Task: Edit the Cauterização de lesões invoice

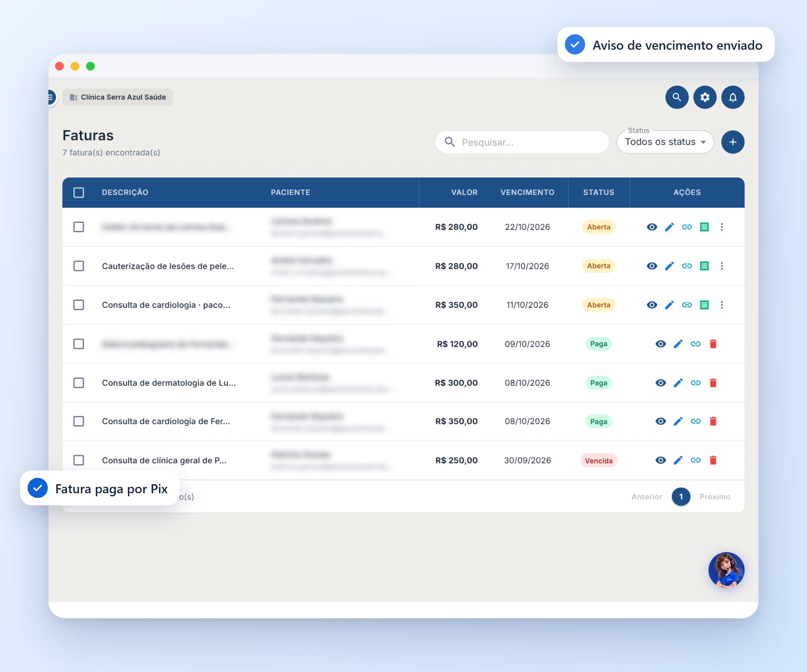Action: tap(669, 266)
